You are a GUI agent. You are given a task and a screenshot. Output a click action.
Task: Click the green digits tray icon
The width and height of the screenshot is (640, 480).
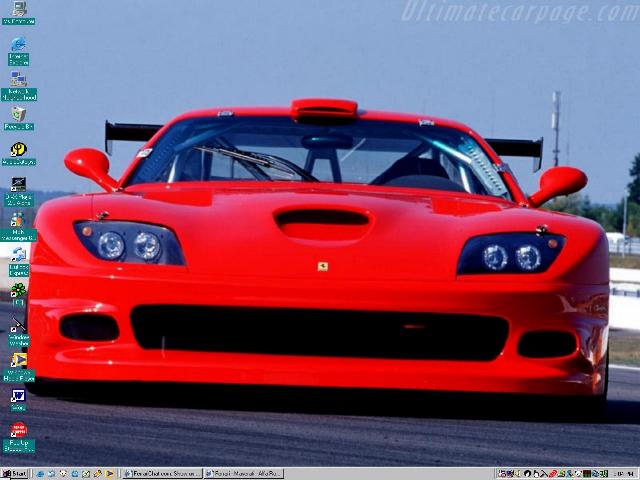(x=604, y=474)
